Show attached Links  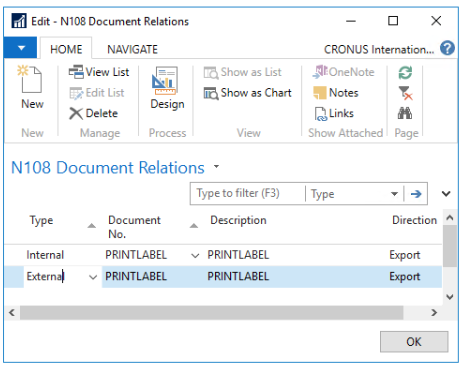point(334,114)
